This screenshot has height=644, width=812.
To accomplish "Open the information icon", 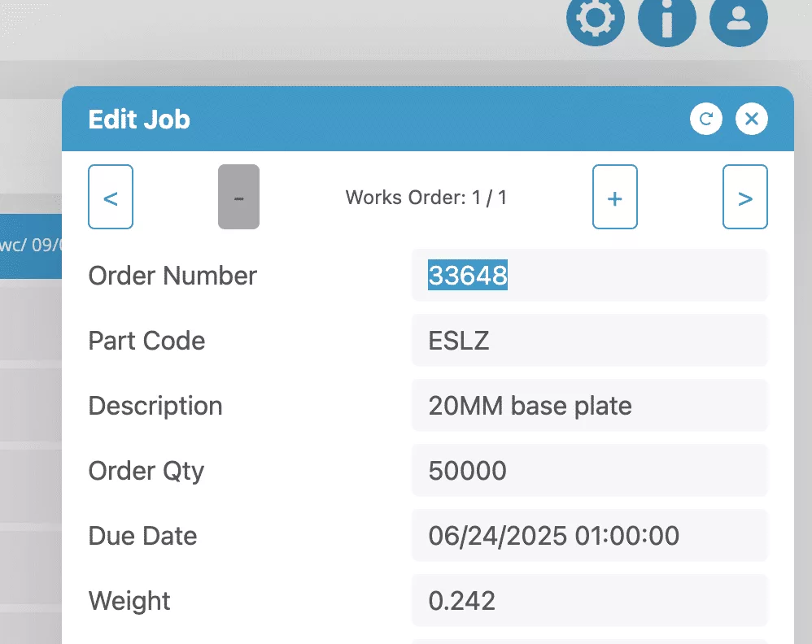I will 666,18.
